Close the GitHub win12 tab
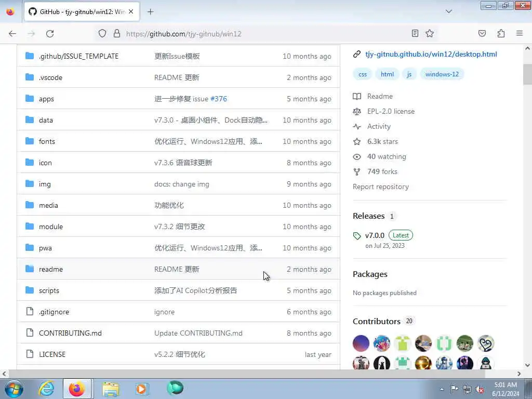532x399 pixels. 131,11
